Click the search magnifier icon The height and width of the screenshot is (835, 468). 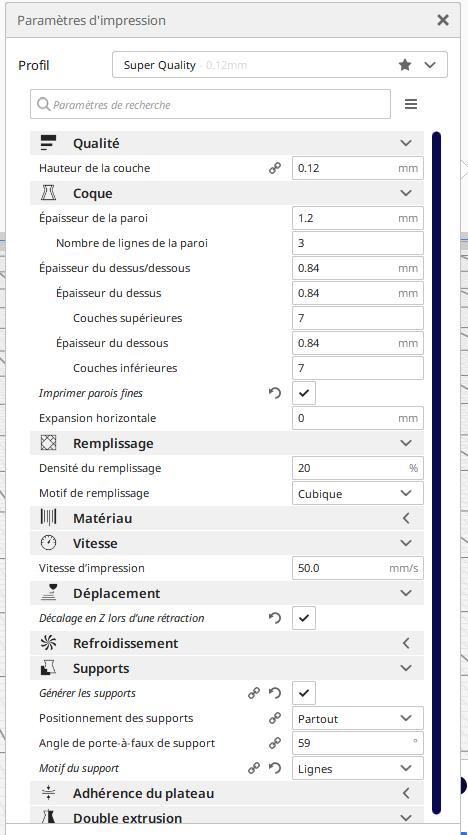43,104
